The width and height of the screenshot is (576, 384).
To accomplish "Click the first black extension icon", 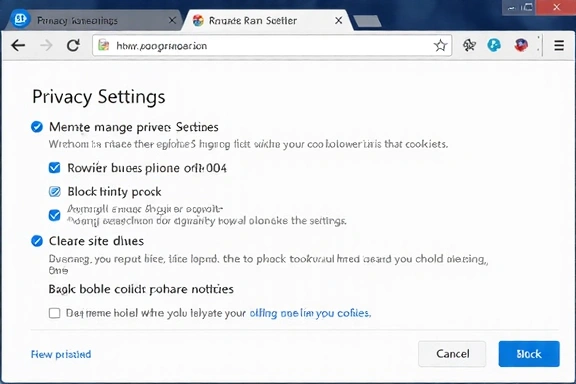I will click(469, 45).
